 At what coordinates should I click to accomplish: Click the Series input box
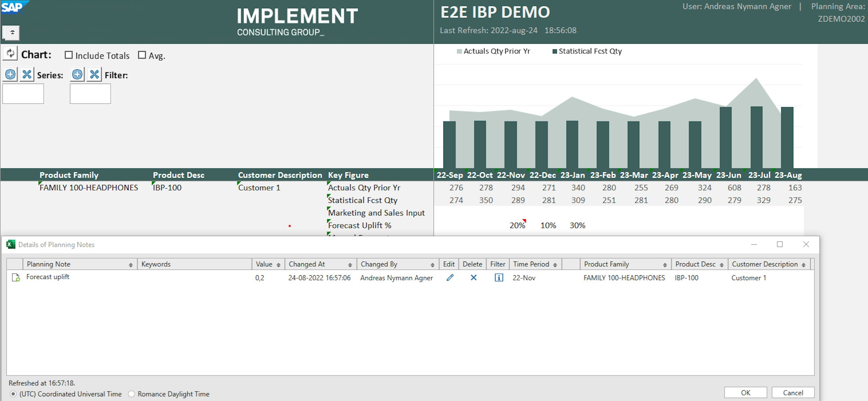(23, 94)
